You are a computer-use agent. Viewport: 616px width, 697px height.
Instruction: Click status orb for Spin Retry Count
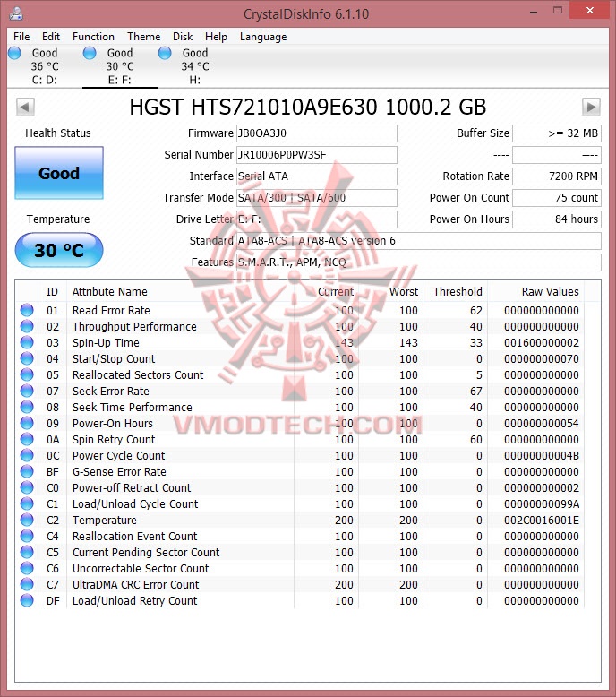[27, 439]
